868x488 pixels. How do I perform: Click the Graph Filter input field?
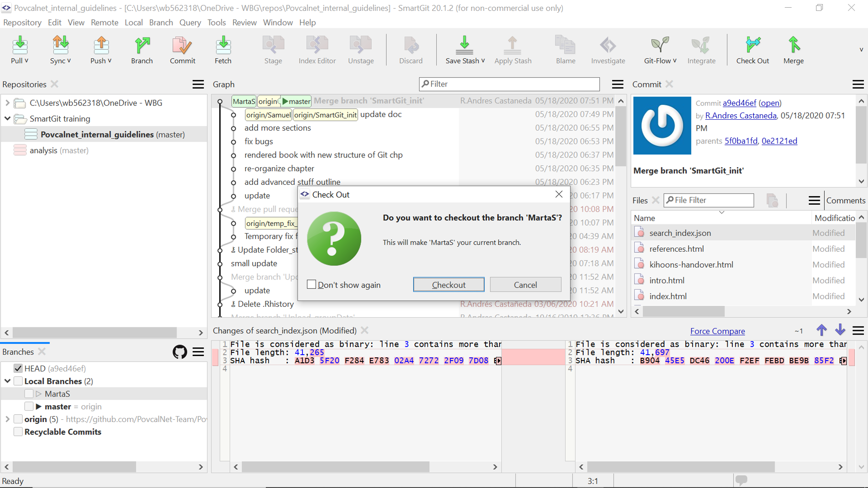click(509, 84)
